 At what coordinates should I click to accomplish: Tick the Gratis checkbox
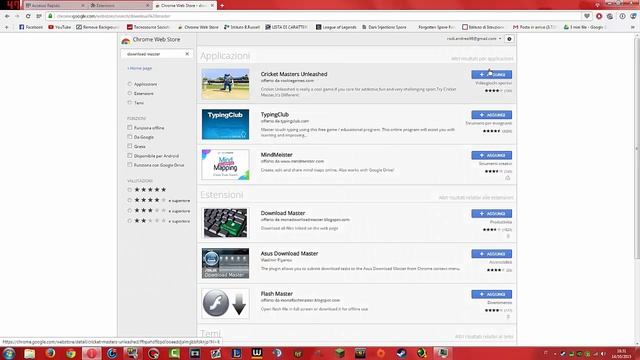click(x=130, y=146)
